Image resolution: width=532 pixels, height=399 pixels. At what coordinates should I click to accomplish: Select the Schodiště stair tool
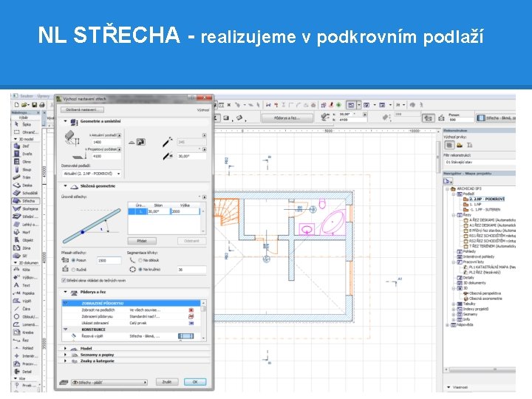(26, 193)
